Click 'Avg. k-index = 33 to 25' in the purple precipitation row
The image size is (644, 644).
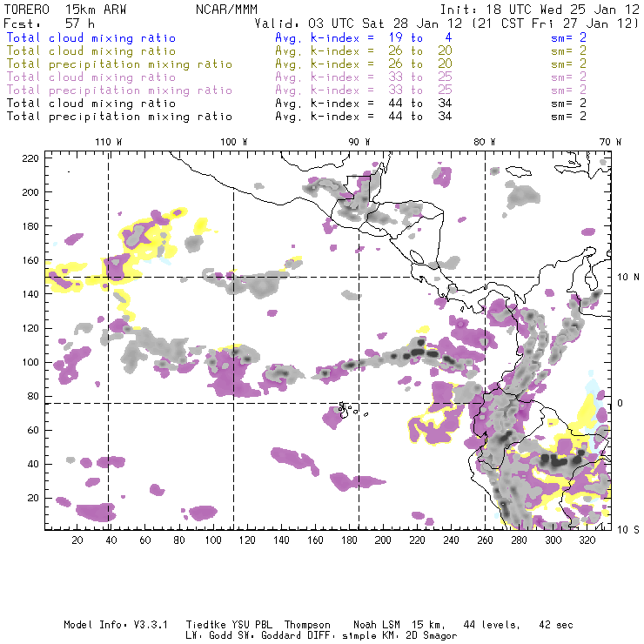(364, 91)
